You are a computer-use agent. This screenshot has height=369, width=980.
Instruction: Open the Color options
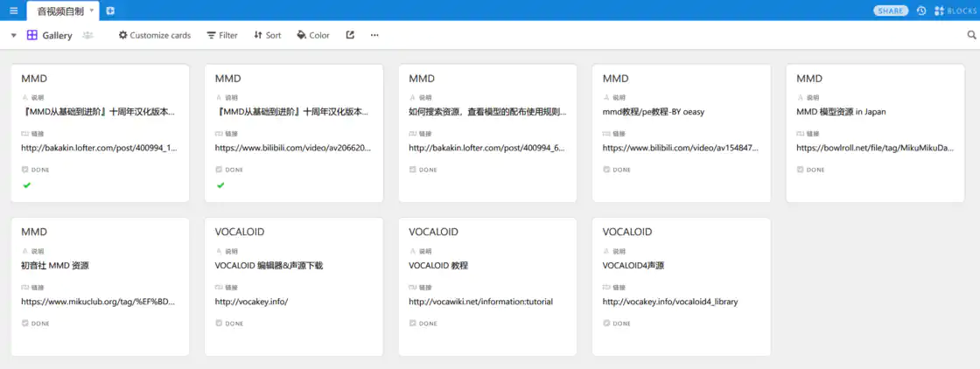click(313, 36)
